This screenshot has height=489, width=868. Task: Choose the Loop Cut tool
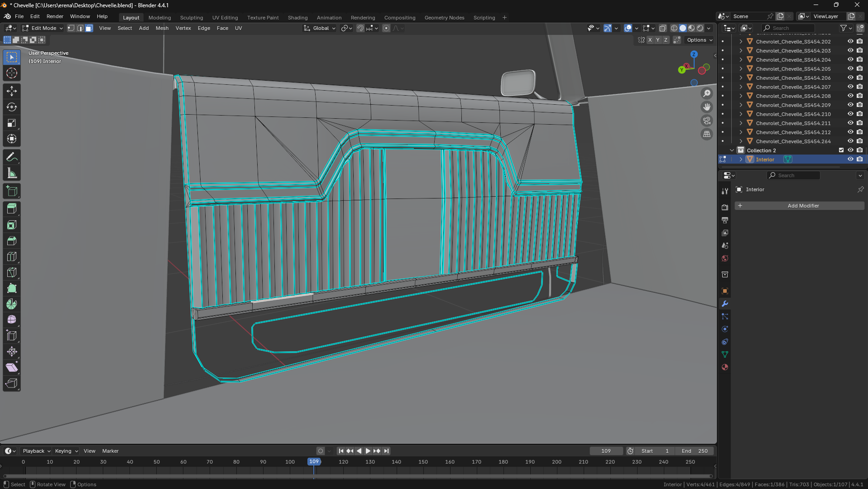coord(12,257)
